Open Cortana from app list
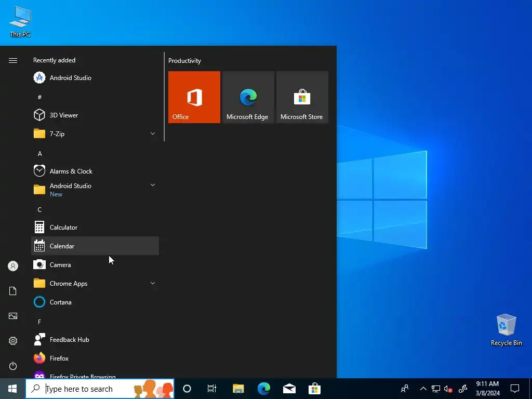 [95, 302]
